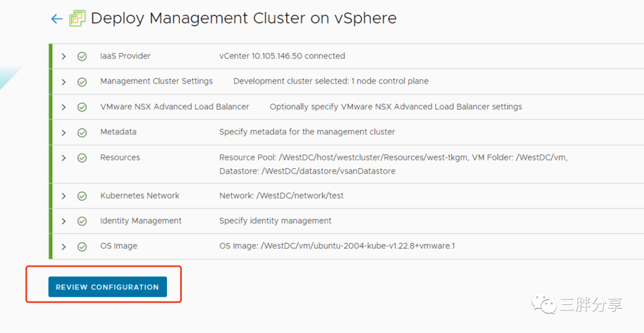The width and height of the screenshot is (644, 333).
Task: Click 'Optionally specify VMware NSX Advanced Load Balancer settings'
Action: [x=396, y=106]
